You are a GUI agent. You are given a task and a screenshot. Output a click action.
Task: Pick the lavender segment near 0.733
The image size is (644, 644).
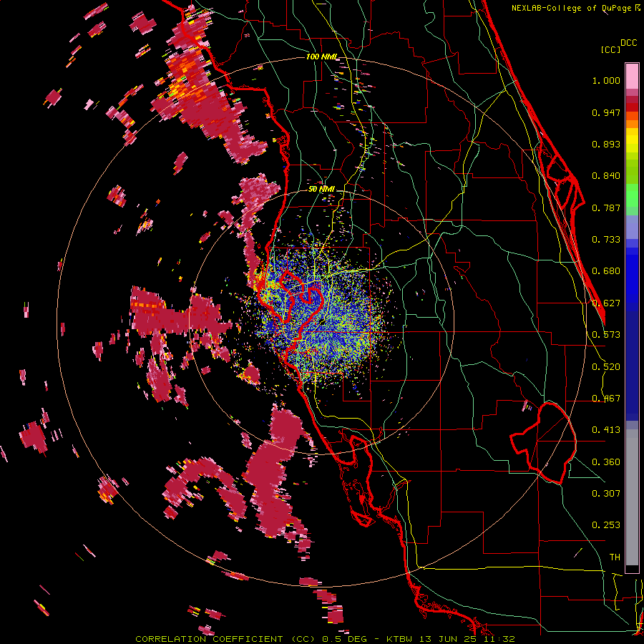[632, 228]
